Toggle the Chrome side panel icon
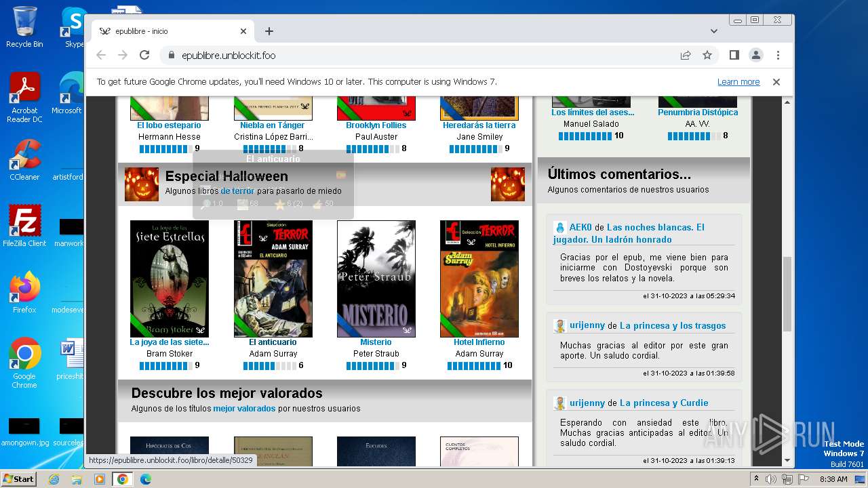 click(734, 55)
